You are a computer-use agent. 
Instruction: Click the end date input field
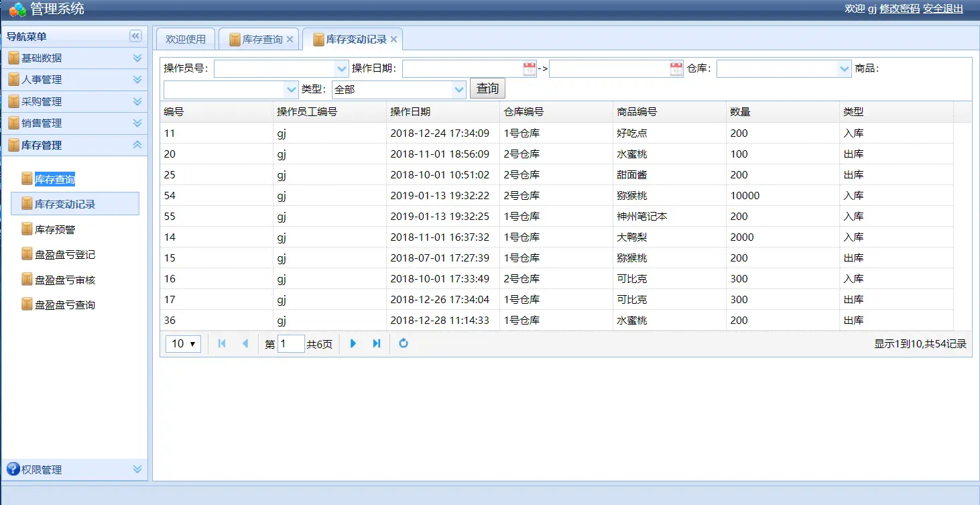(609, 68)
